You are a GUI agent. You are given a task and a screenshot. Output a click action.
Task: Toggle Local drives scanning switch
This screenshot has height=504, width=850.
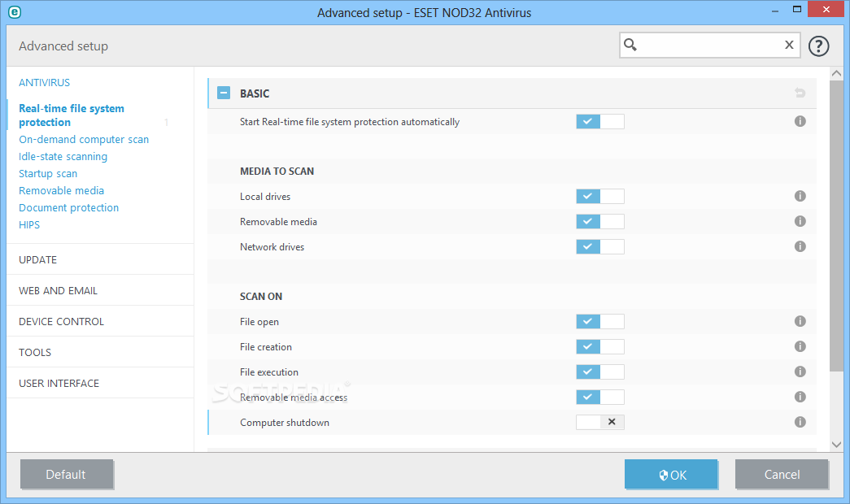(x=600, y=196)
